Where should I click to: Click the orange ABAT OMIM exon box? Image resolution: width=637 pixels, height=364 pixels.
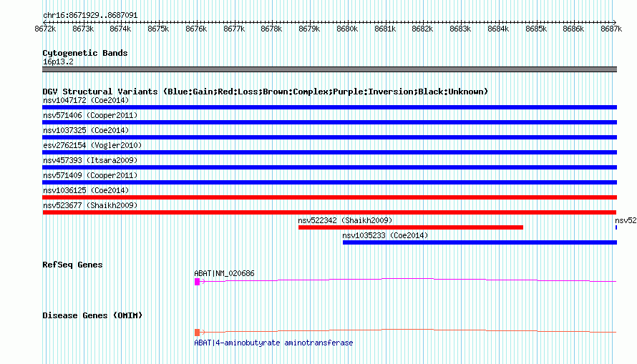(197, 333)
